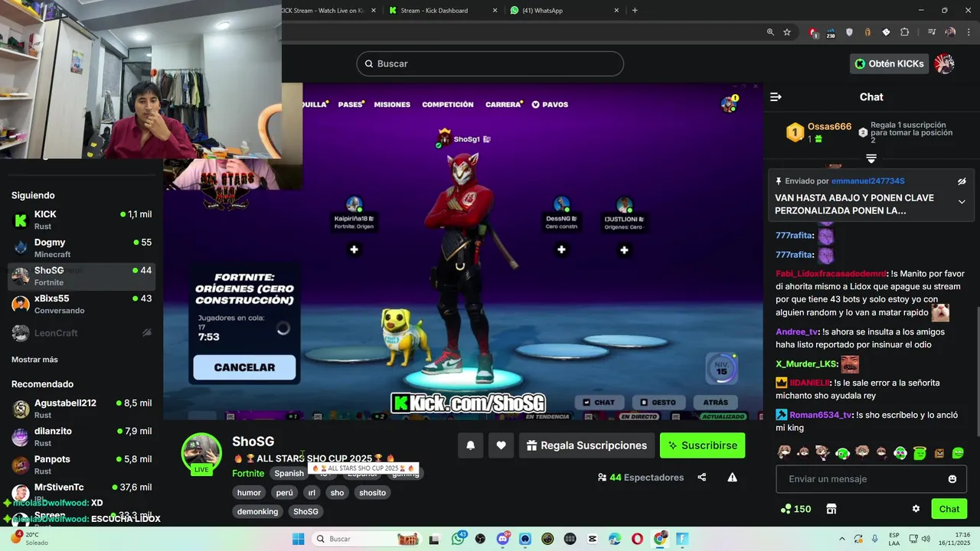Bookmark this page with the star icon
Image resolution: width=980 pixels, height=551 pixels.
coord(787,32)
